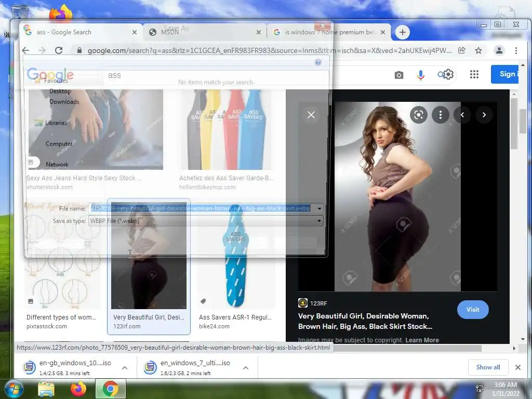532x399 pixels.
Task: Switch to is windows 7 home premium tab
Action: click(329, 32)
